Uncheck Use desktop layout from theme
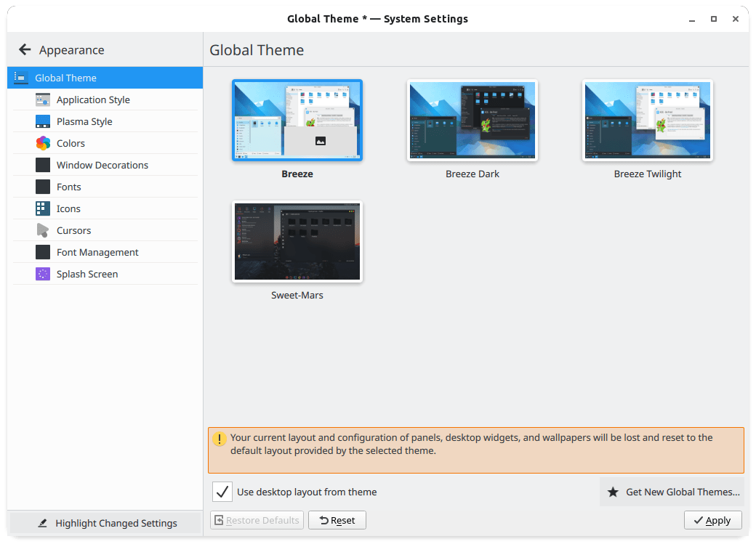Image resolution: width=756 pixels, height=544 pixels. 222,492
